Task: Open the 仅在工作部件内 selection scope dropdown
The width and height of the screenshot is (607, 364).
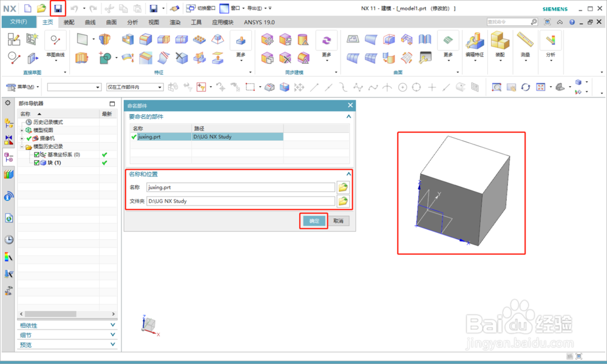Action: 134,87
